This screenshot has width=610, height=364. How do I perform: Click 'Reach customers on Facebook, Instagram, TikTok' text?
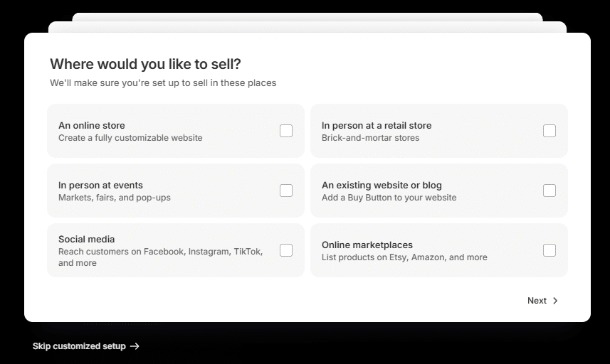160,252
